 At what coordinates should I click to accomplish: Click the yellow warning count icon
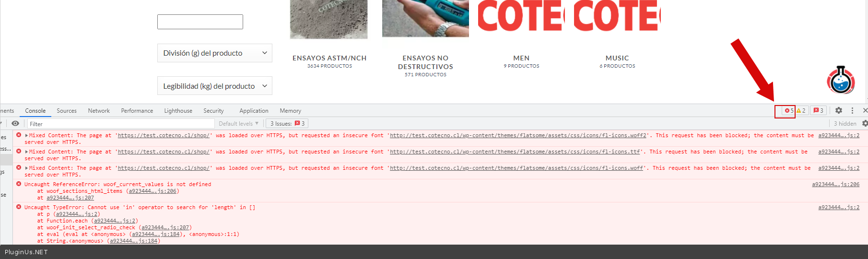point(801,111)
